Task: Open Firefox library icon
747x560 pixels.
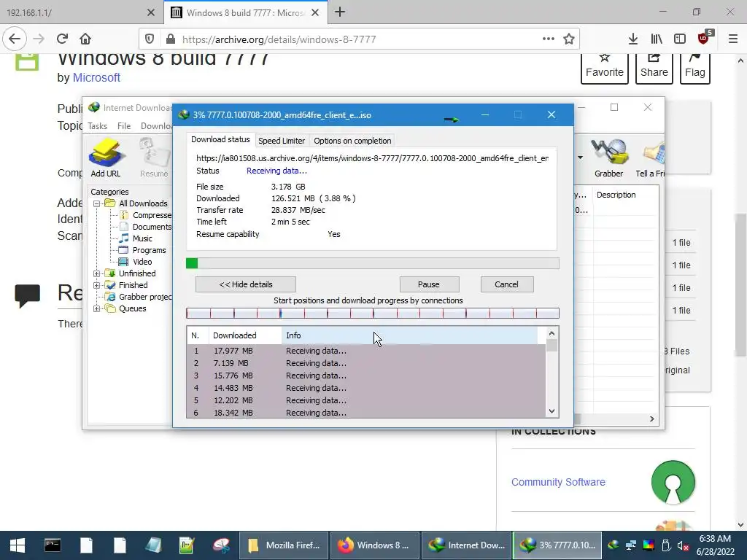Action: 657,39
